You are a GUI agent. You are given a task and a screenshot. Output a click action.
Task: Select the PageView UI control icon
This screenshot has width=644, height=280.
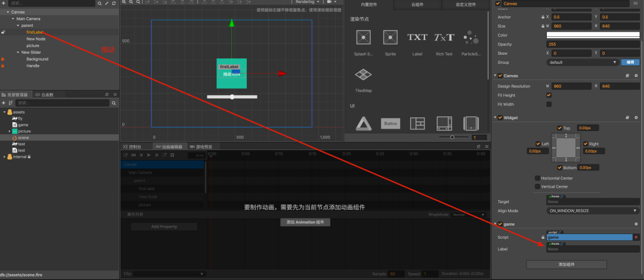pos(470,123)
